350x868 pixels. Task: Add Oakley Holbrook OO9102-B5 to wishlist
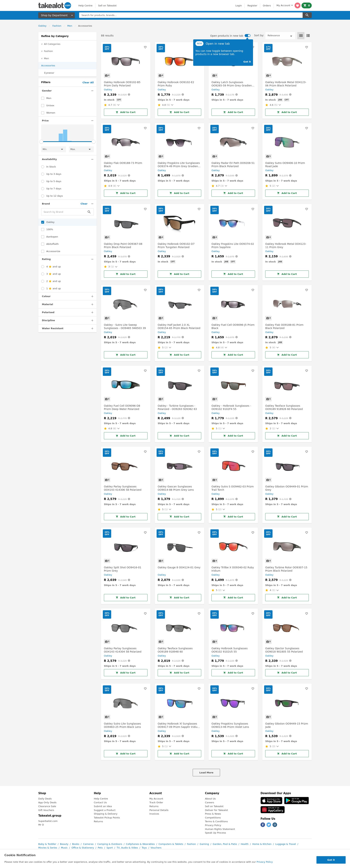(145, 47)
